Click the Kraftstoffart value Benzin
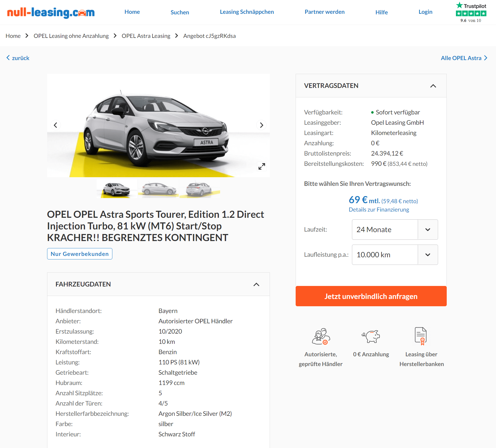Viewport: 496px width, 448px height. (167, 352)
